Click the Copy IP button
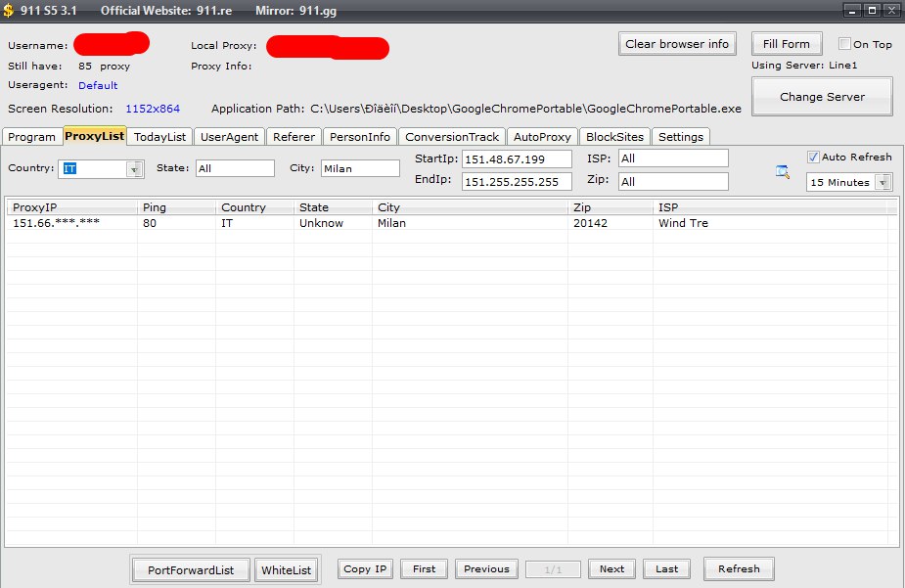The height and width of the screenshot is (588, 905). pos(366,569)
